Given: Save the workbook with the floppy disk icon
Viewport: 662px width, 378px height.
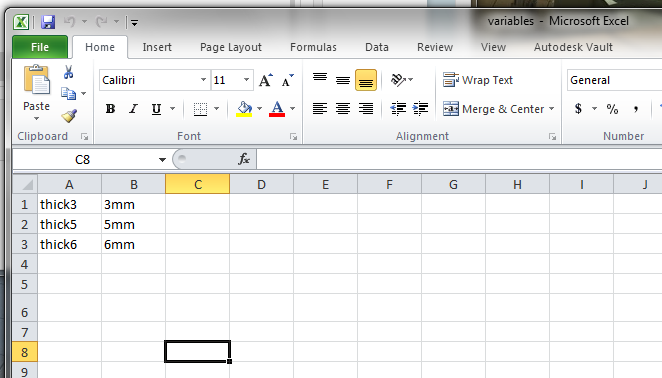Looking at the screenshot, I should 48,22.
